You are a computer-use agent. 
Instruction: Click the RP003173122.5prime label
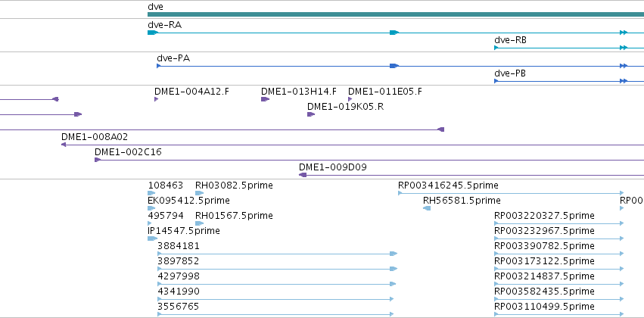544,261
